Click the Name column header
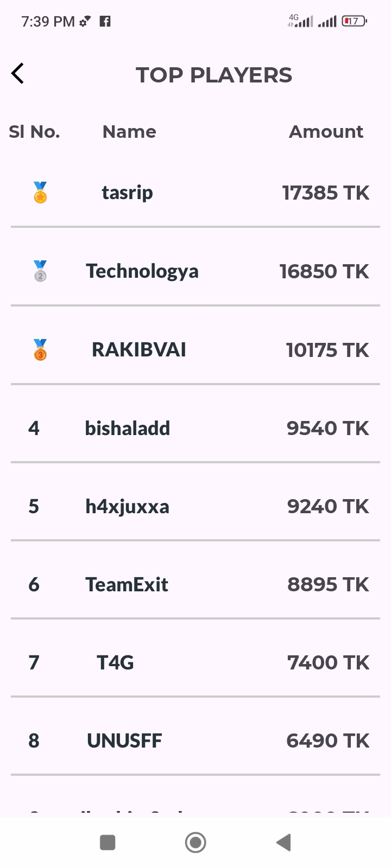The height and width of the screenshot is (868, 391). pyautogui.click(x=129, y=132)
